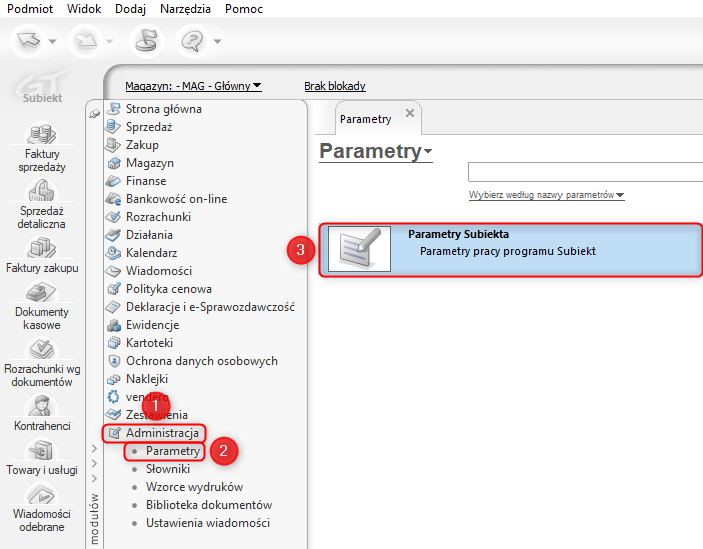Click the back navigation arrow icon
The image size is (703, 549).
tap(29, 41)
